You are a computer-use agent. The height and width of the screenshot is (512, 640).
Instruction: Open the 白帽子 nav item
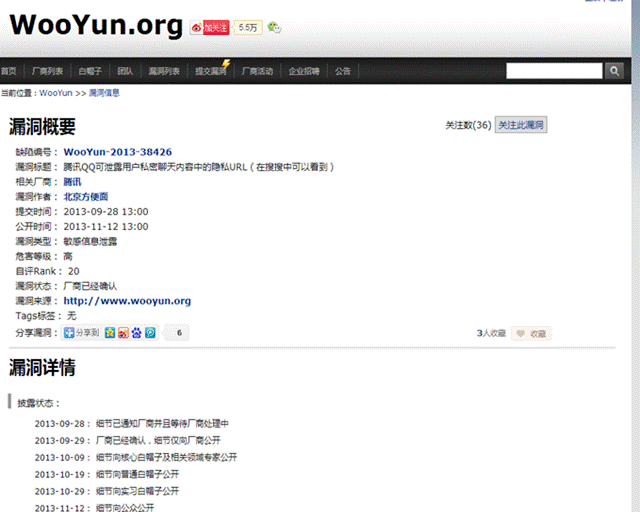(x=90, y=71)
